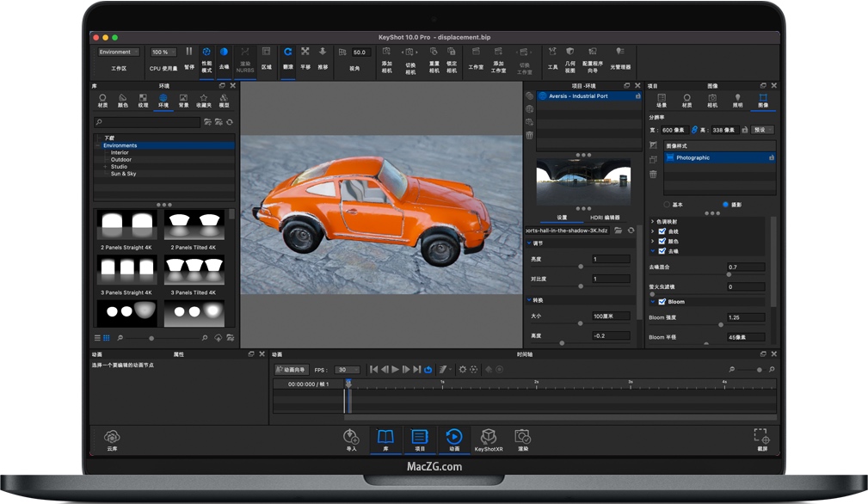This screenshot has height=504, width=868.
Task: Click the Animation Wizard (动画向导) button
Action: click(291, 370)
